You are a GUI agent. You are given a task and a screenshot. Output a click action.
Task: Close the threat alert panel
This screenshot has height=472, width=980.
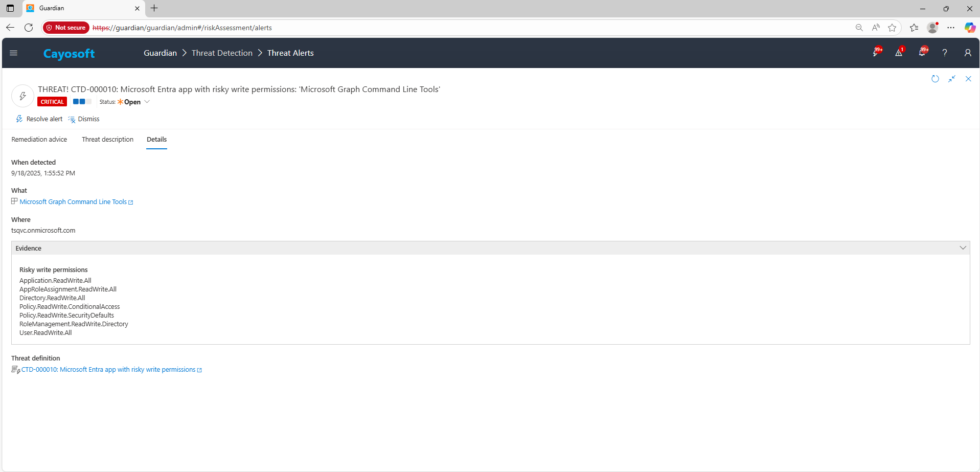[968, 79]
